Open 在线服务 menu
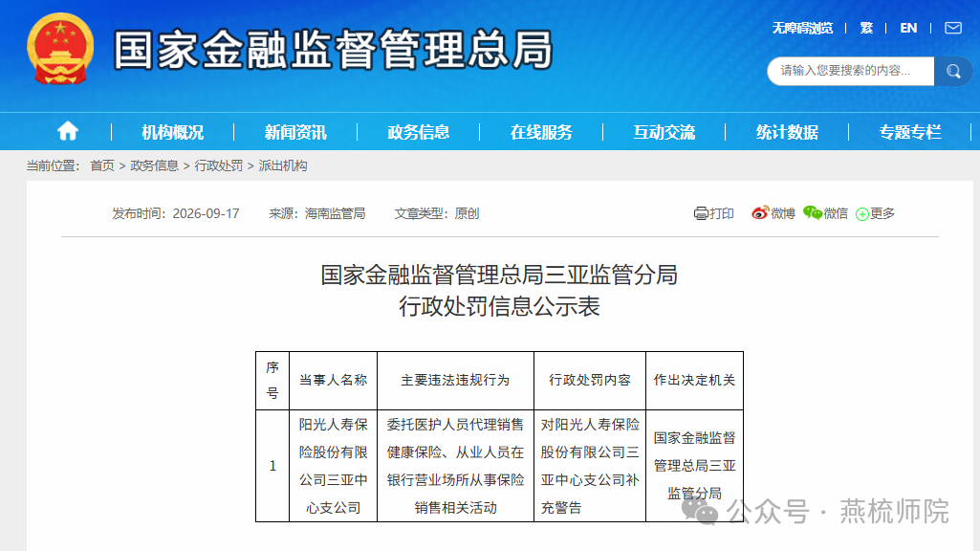The width and height of the screenshot is (980, 551). click(541, 132)
